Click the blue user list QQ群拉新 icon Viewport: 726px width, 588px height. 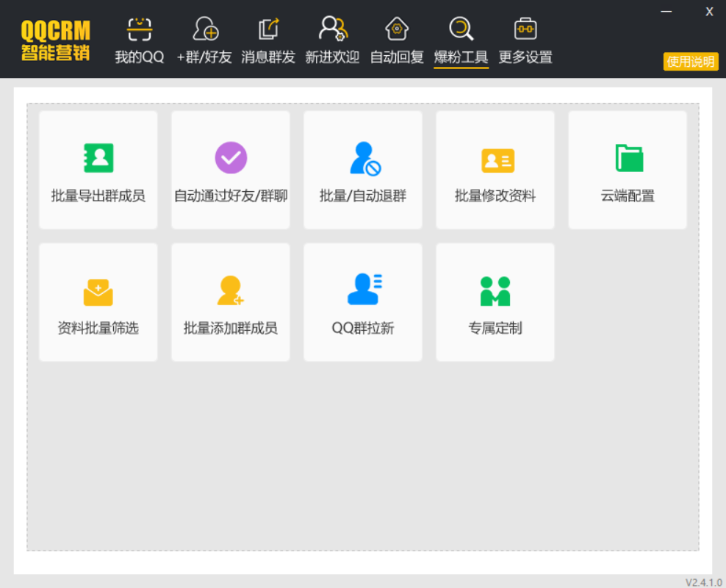coord(365,289)
